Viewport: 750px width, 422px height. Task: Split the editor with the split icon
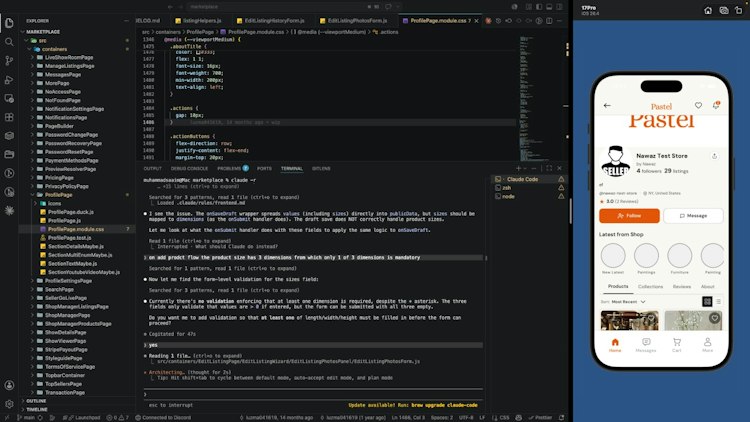[x=549, y=21]
